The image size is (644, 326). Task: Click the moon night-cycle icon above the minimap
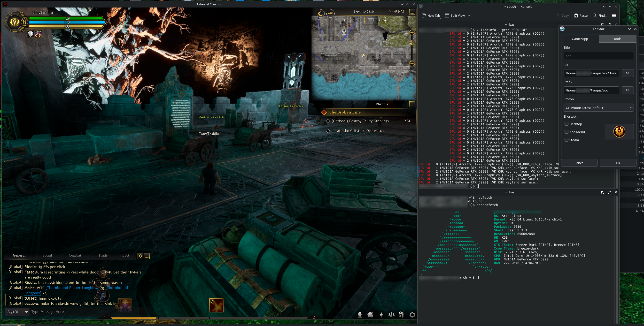[x=320, y=14]
